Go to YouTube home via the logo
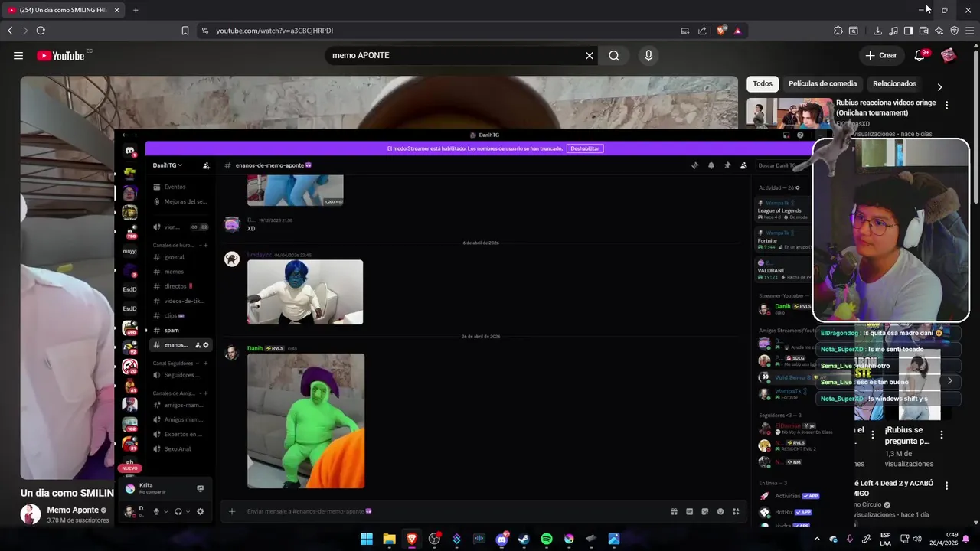Screen dimensions: 980x551 pyautogui.click(x=60, y=55)
